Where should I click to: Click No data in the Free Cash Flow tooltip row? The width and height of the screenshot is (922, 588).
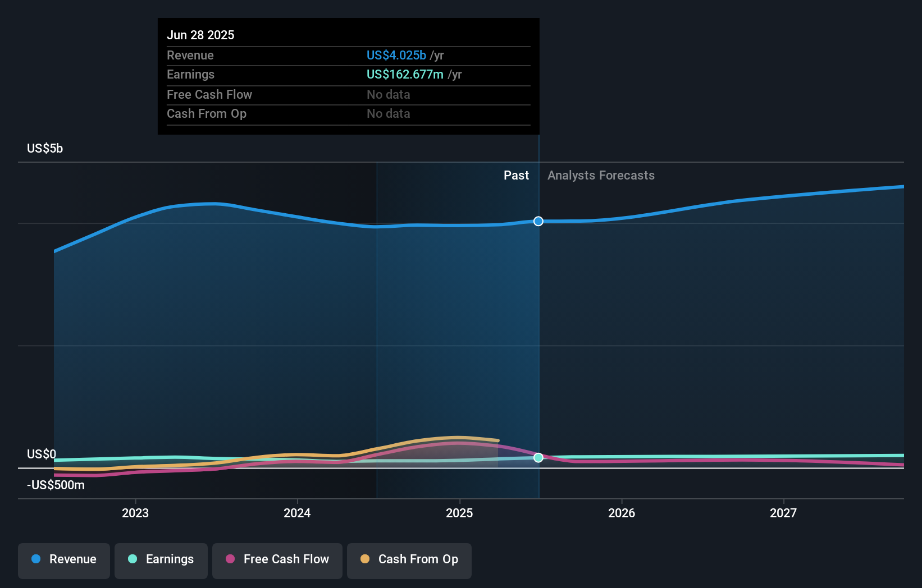click(x=389, y=94)
